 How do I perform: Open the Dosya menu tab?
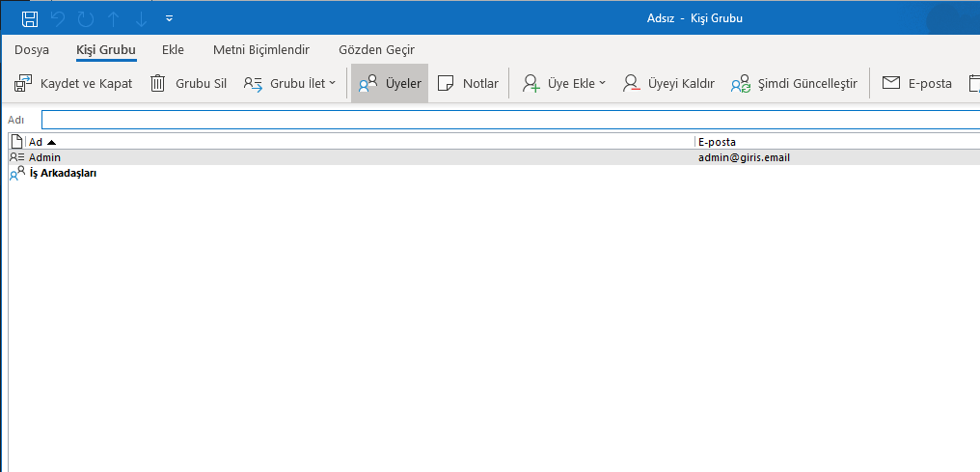[32, 50]
